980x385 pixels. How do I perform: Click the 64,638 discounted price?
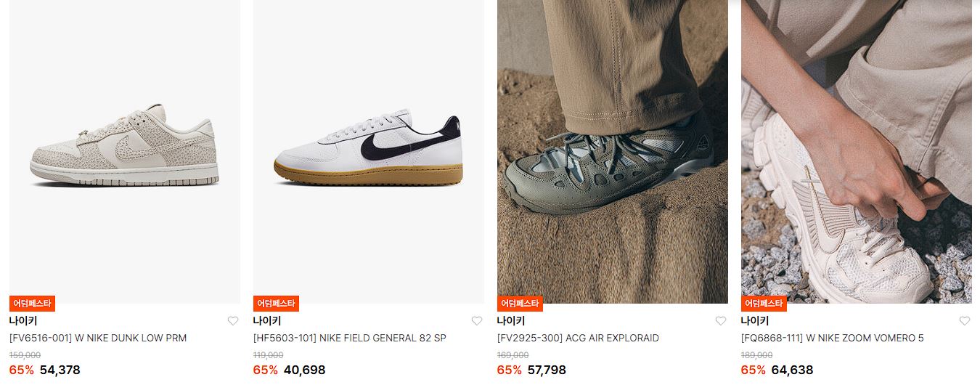click(793, 370)
